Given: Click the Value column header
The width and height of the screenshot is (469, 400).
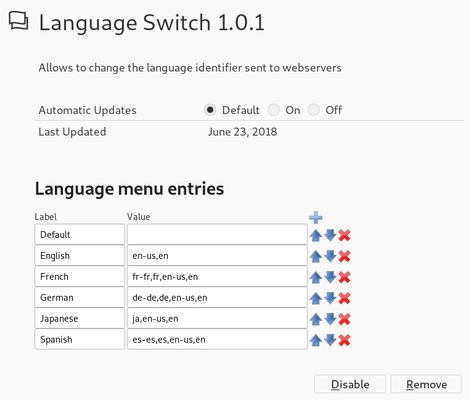Looking at the screenshot, I should 138,217.
